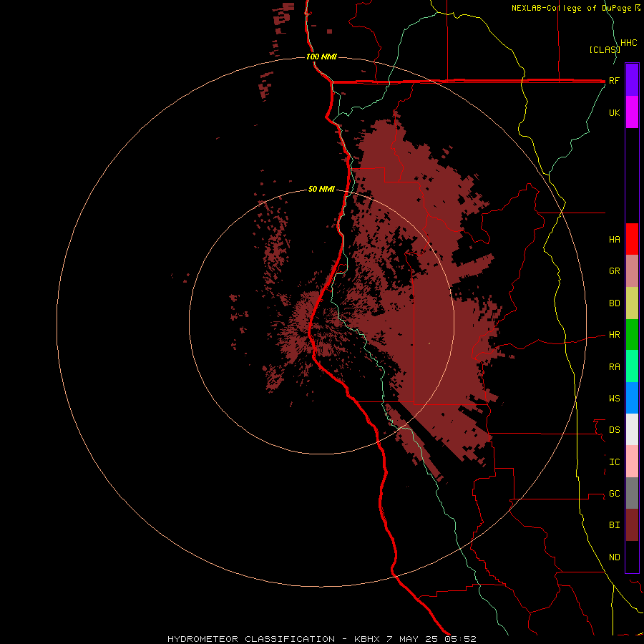Click the ND legend label

615,557
